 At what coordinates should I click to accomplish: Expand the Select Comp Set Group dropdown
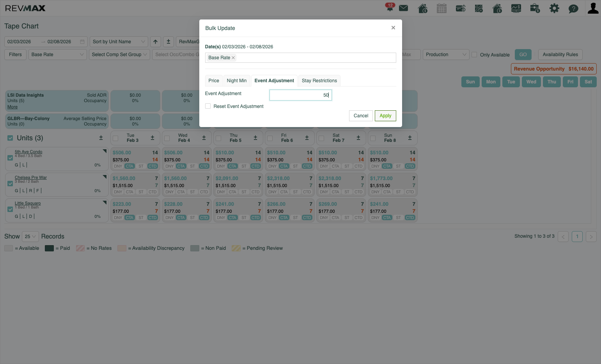[119, 55]
